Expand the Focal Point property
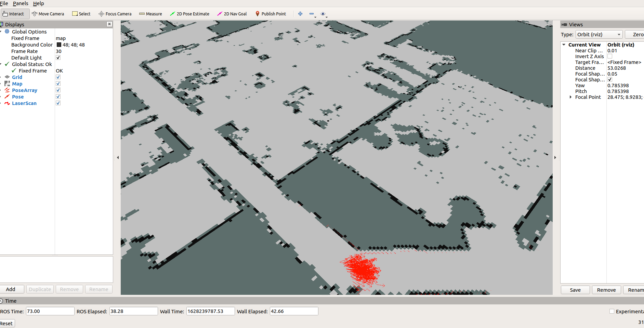The image size is (644, 328). pos(570,97)
